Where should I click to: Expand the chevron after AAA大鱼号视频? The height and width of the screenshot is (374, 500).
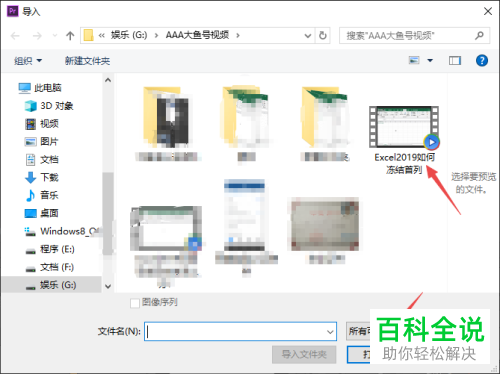238,35
